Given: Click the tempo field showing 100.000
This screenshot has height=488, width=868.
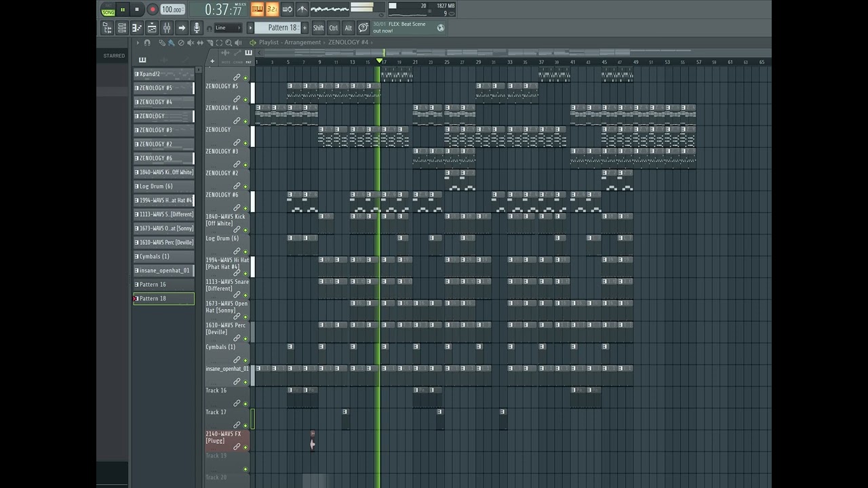Looking at the screenshot, I should tap(172, 9).
